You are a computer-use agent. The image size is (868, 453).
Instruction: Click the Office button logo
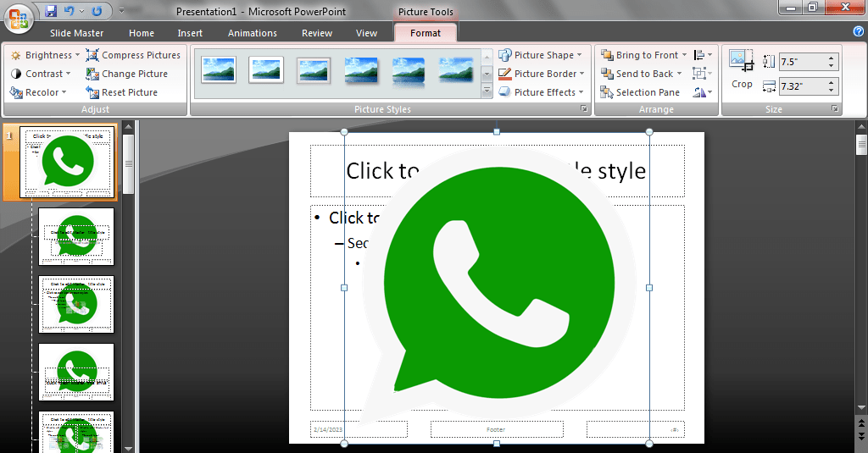[x=19, y=17]
